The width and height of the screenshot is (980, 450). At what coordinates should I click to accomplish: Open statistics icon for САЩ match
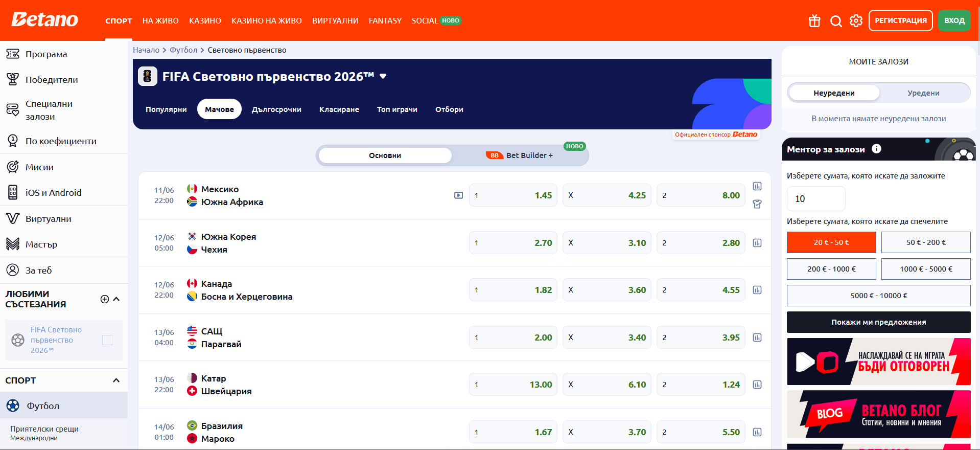point(757,337)
